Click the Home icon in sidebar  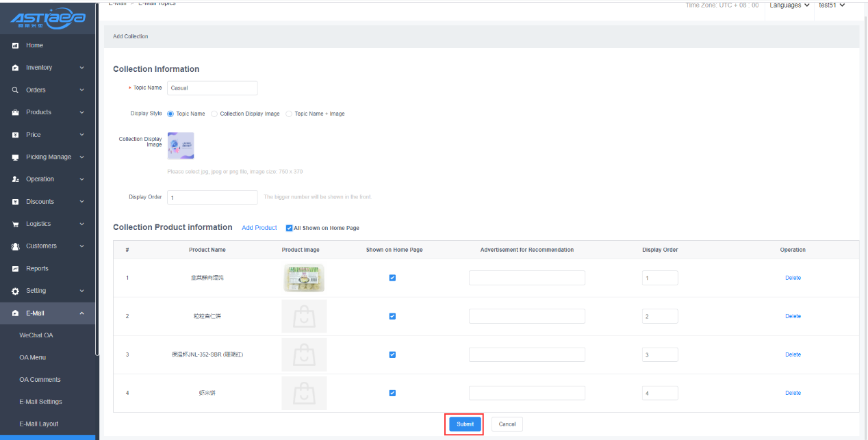click(15, 46)
